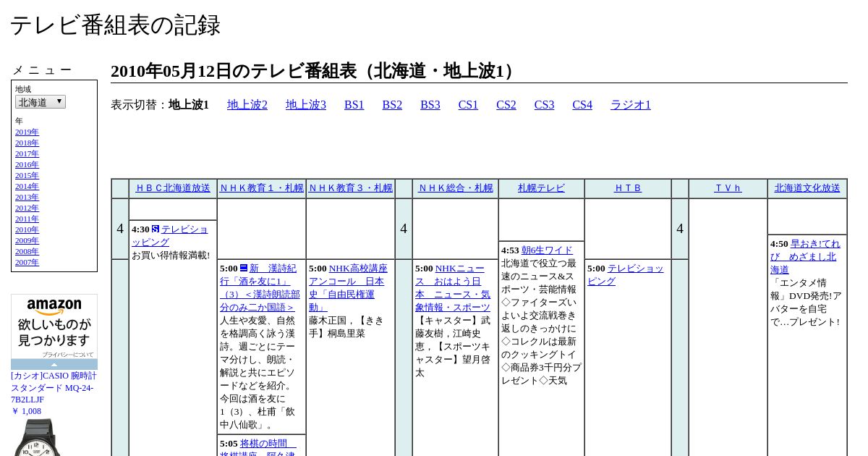Open the 2016年 year link
The width and height of the screenshot is (868, 456).
coord(27,164)
